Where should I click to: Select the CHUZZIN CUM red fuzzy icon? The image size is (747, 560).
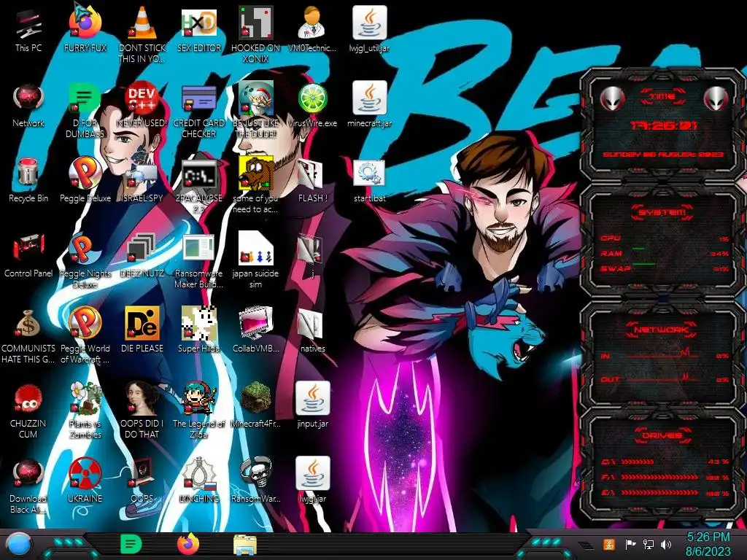28,399
